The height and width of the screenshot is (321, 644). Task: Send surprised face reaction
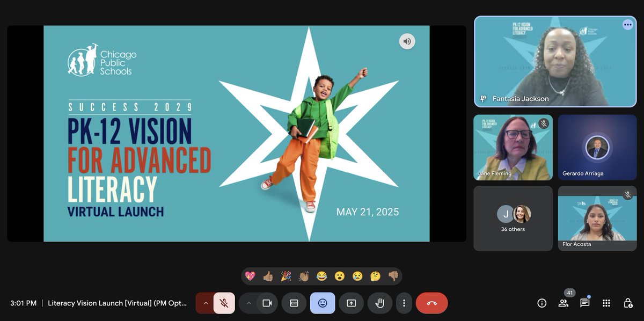[x=340, y=276]
